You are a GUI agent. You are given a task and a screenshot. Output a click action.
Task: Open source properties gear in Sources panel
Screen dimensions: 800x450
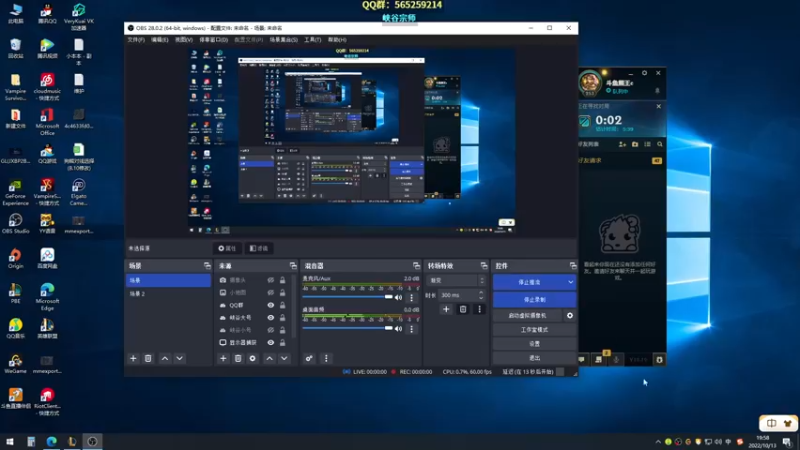point(253,358)
